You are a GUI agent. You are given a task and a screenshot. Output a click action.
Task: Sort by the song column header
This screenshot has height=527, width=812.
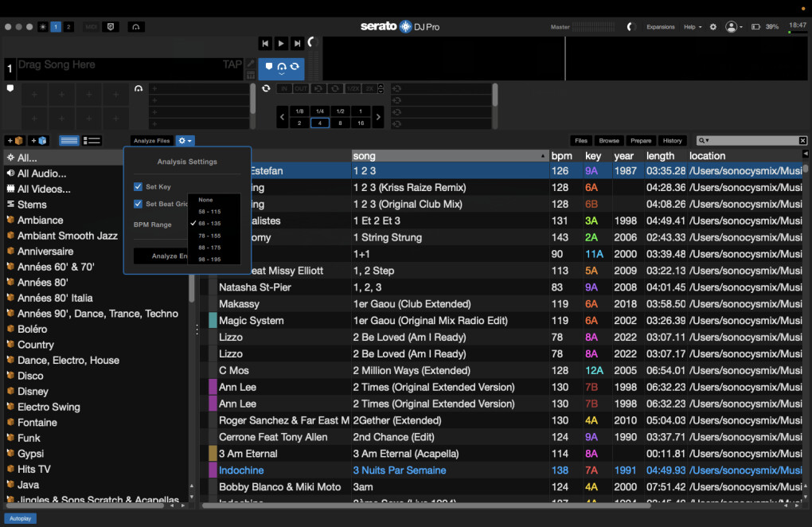pos(450,156)
